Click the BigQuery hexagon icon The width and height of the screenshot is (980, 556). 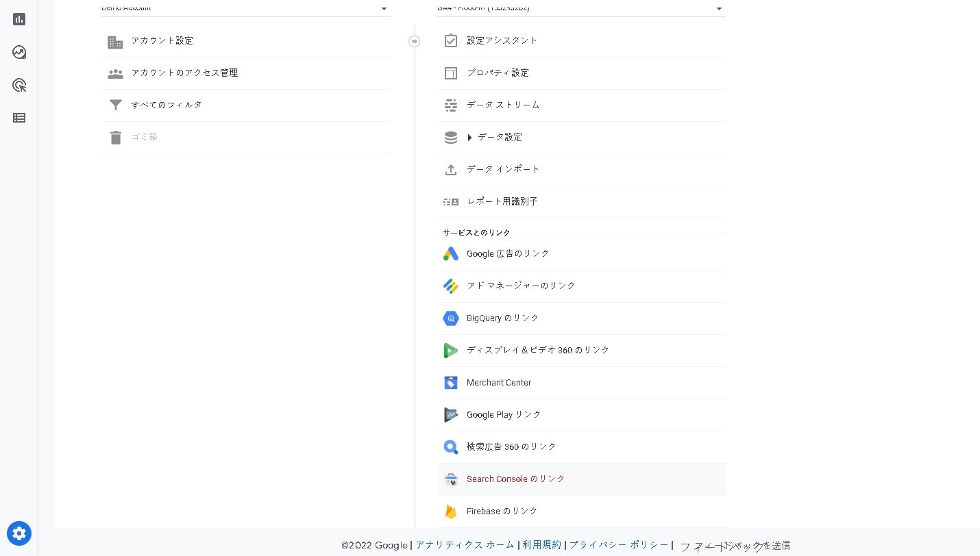click(x=450, y=318)
